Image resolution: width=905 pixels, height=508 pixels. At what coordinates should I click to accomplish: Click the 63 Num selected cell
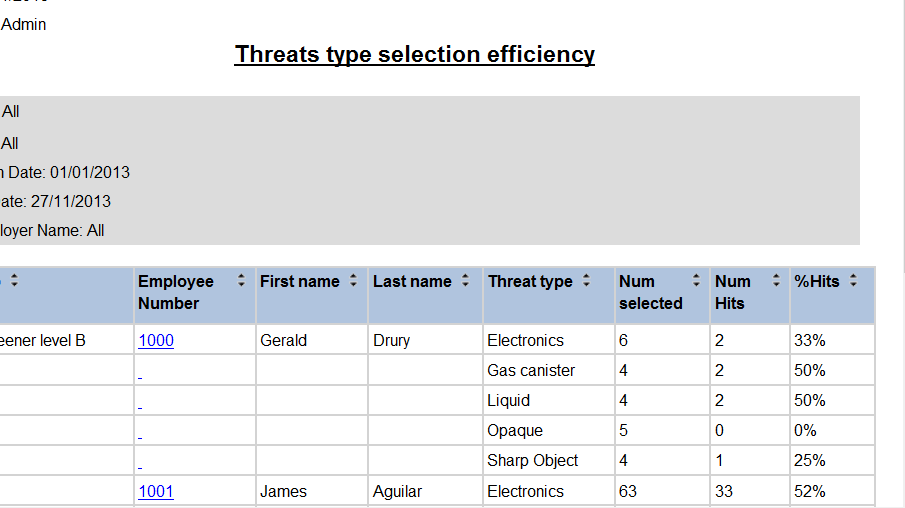pos(628,492)
